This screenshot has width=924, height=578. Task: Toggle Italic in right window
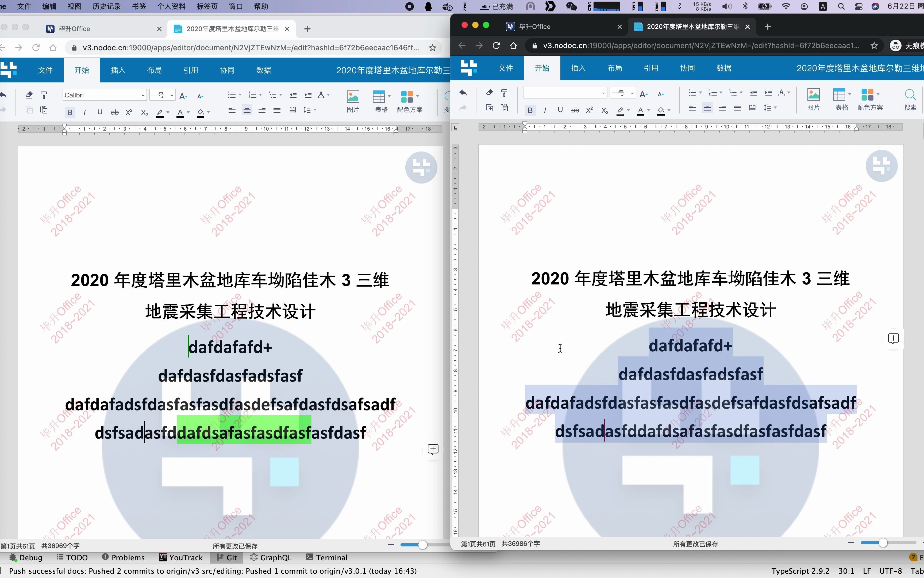coord(545,110)
